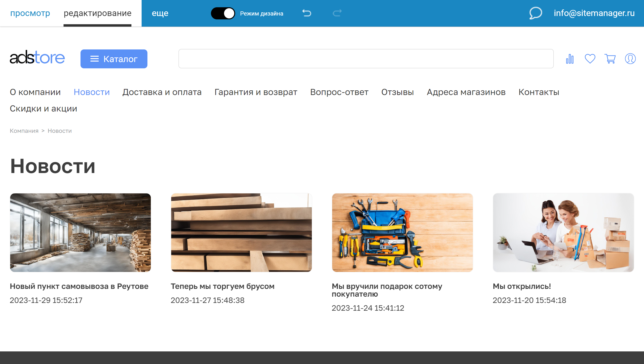Switch to the просмотр tab
Viewport: 644px width, 364px height.
pyautogui.click(x=30, y=13)
